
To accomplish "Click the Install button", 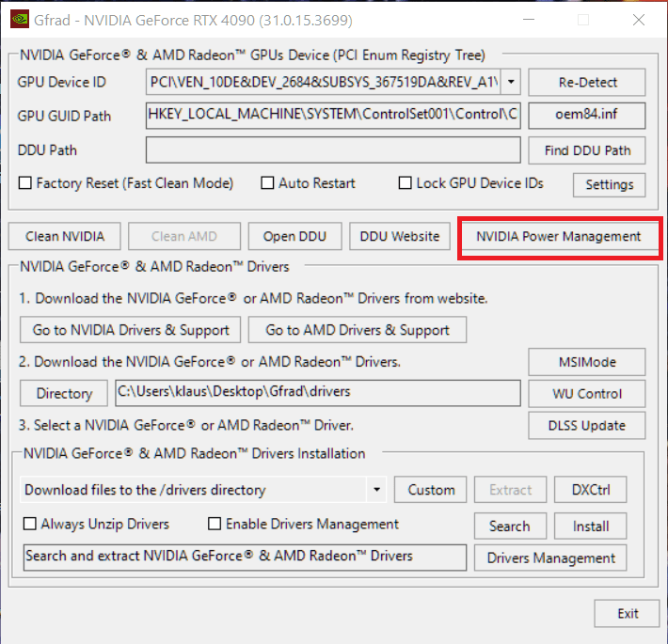I will [591, 526].
